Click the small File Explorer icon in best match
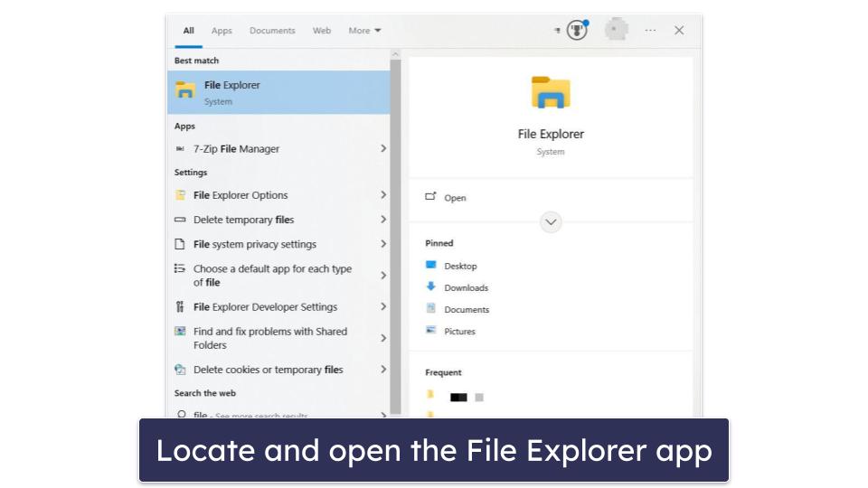Viewport: 868px width, 488px height. coord(184,89)
